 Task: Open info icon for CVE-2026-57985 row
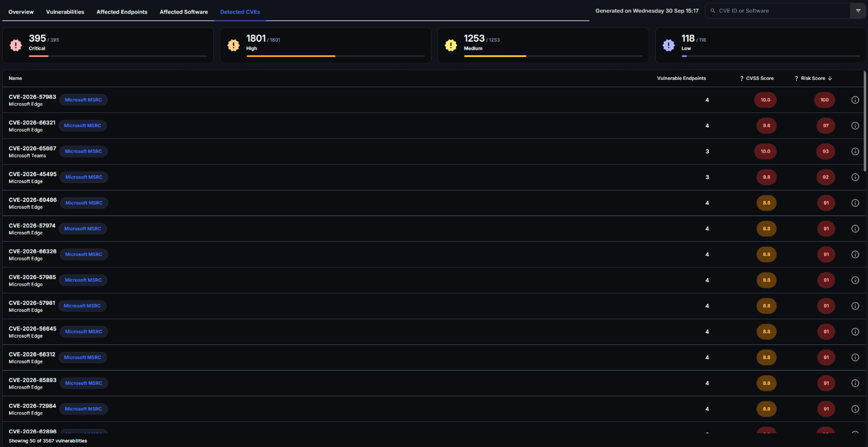(855, 280)
